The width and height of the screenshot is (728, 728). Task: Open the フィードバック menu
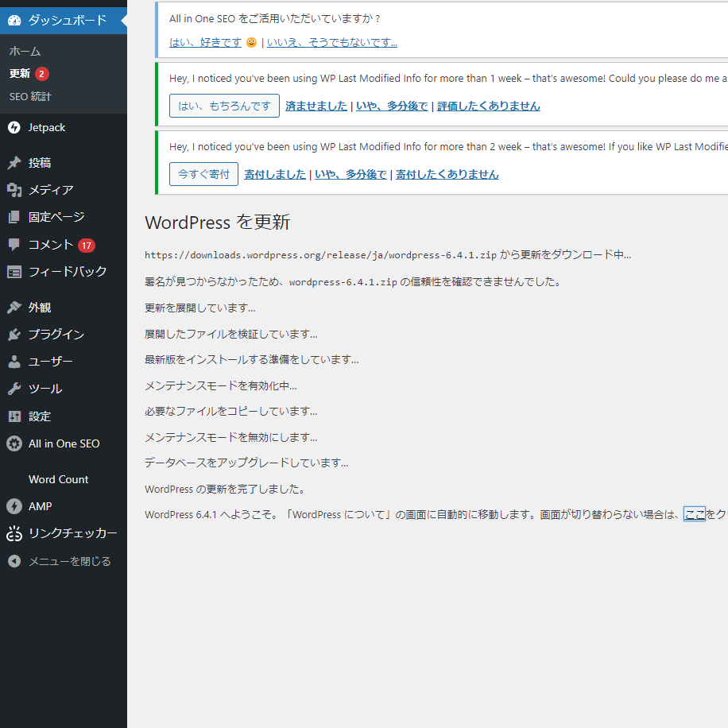(64, 272)
